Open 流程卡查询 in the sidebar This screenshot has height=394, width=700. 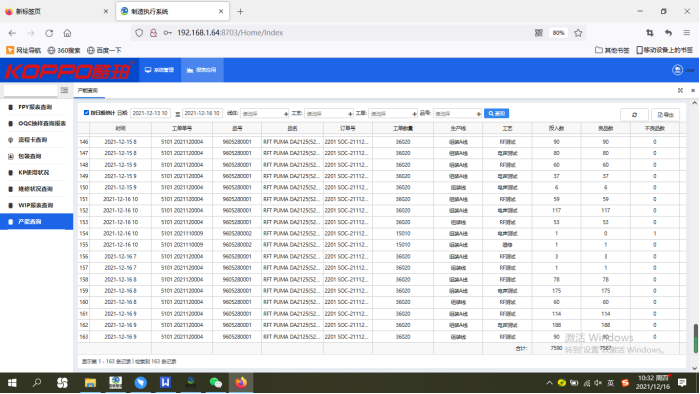click(x=33, y=140)
